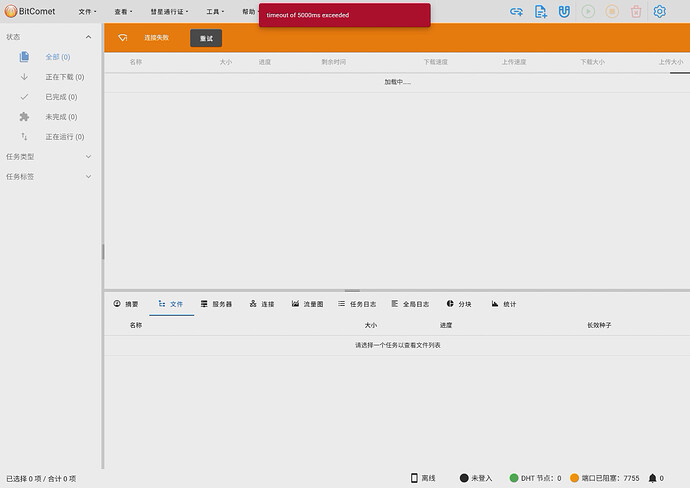Select the 已完成 filter in sidebar
690x488 pixels.
60,97
